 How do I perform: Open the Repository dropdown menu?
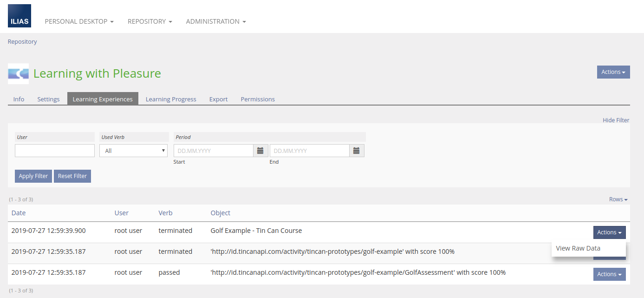[150, 21]
